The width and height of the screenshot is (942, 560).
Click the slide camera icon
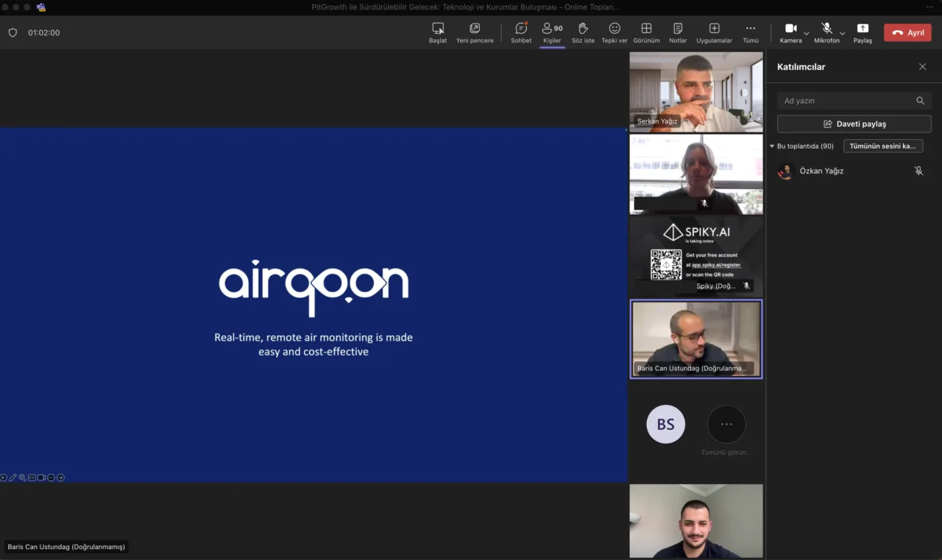coord(41,478)
